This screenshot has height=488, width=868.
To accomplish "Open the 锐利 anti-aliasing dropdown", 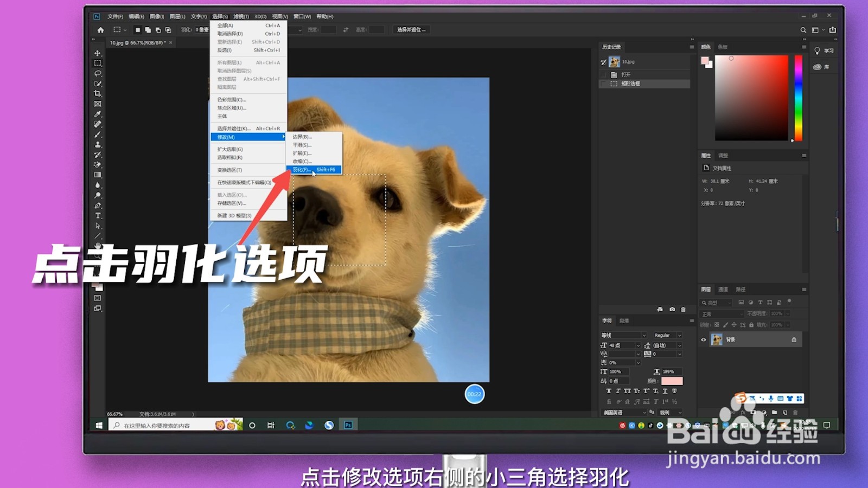I will [x=671, y=413].
